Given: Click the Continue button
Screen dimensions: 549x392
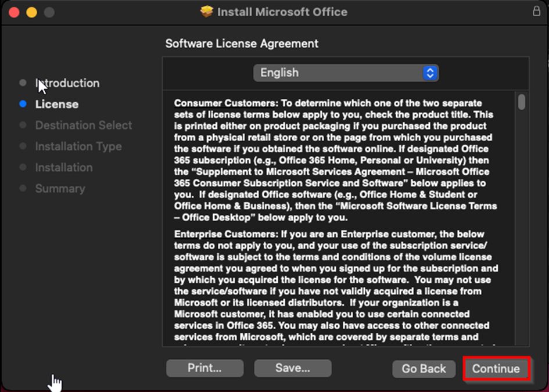Looking at the screenshot, I should pyautogui.click(x=496, y=369).
